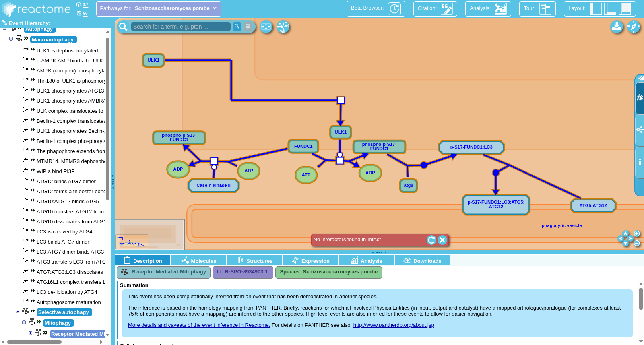
Task: Click the Reactome logo
Action: point(36,9)
